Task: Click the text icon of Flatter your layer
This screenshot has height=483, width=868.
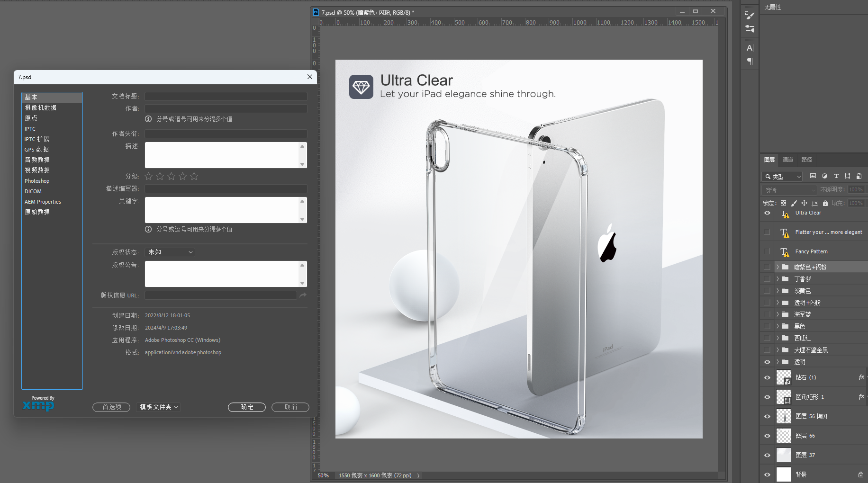Action: click(x=785, y=233)
